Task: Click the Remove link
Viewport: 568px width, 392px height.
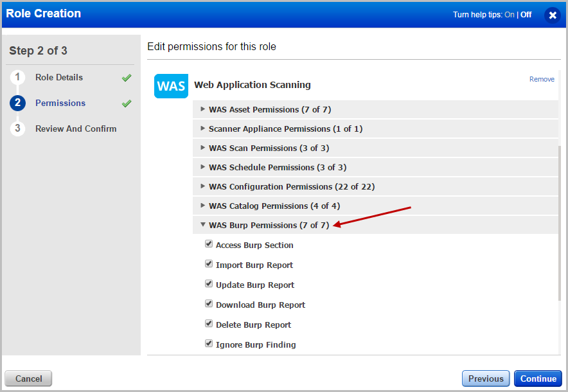Action: coord(542,78)
